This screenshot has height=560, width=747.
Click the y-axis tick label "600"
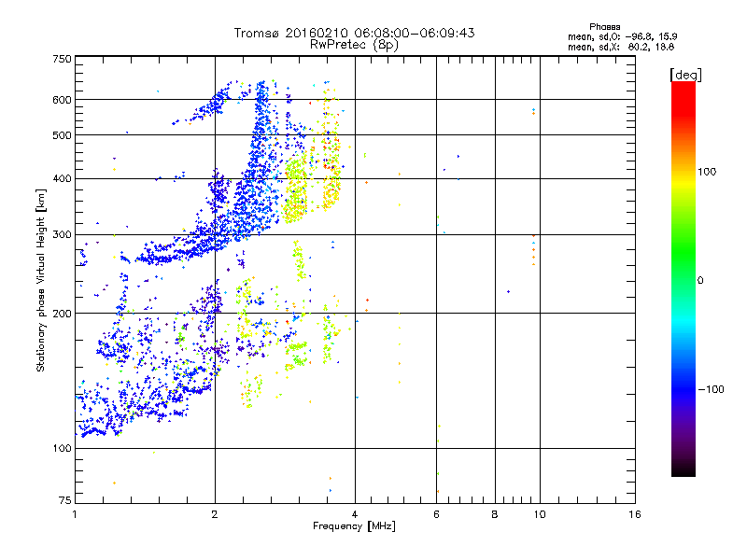[62, 100]
